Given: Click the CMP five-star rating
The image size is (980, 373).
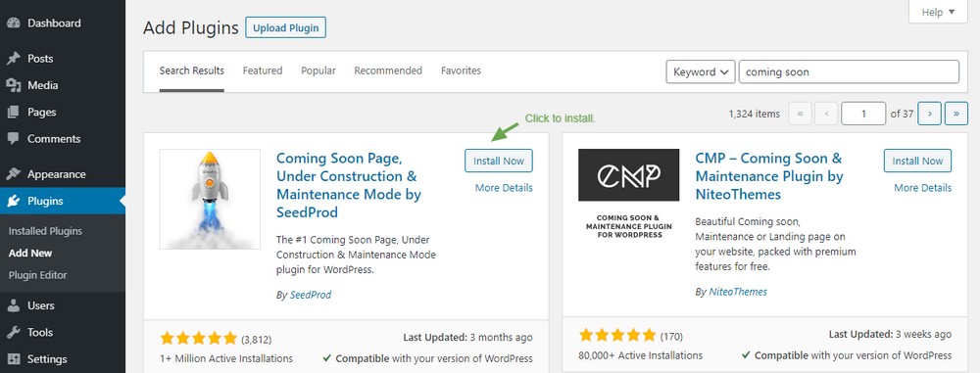Looking at the screenshot, I should coord(617,335).
